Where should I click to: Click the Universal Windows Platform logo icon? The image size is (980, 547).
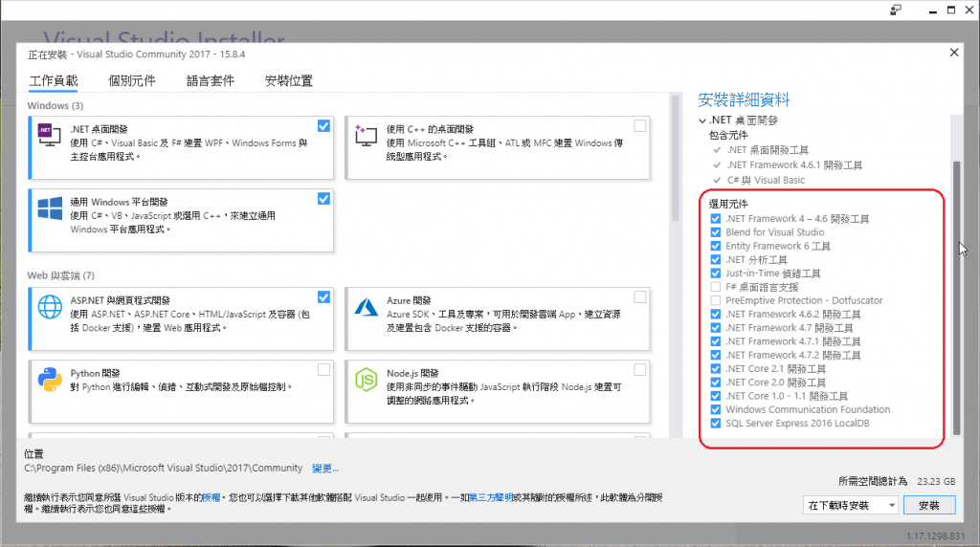[x=50, y=208]
